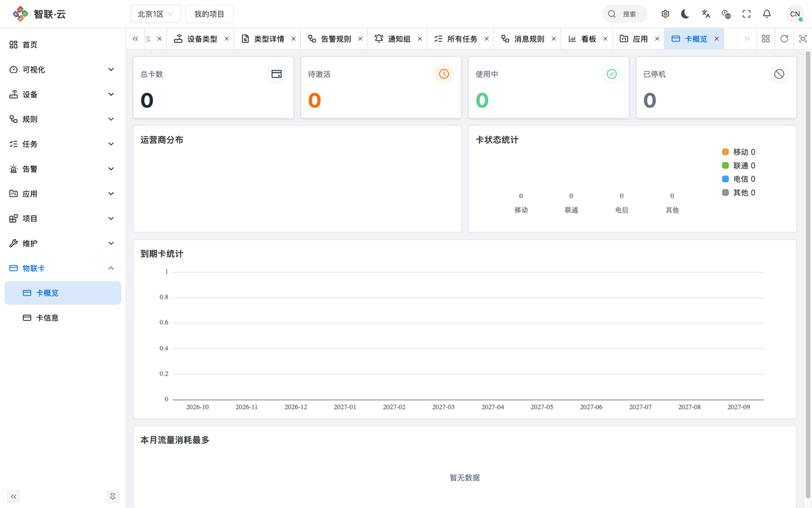The image size is (812, 508).
Task: Click the 待激活 clock icon
Action: click(444, 74)
